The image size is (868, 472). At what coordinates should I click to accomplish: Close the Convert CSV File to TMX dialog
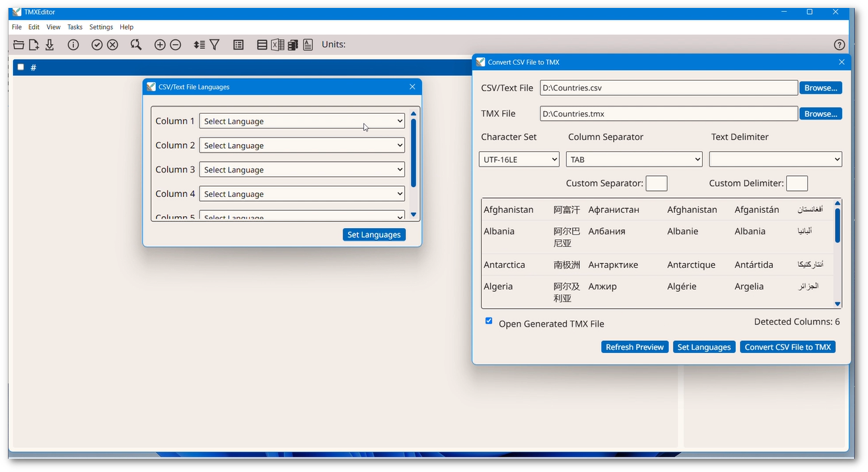[x=842, y=62]
